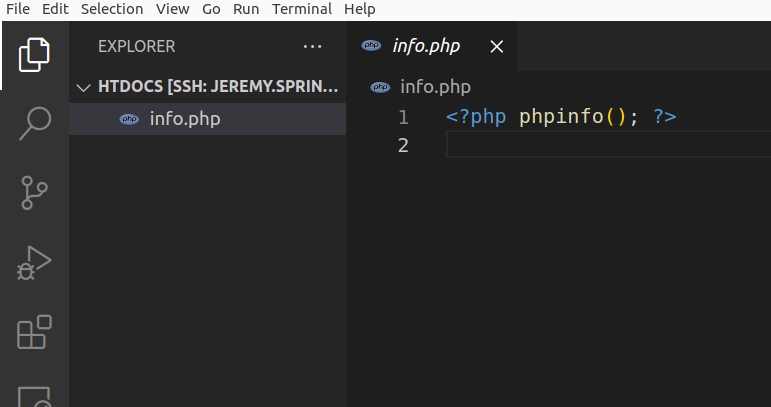
Task: Open the File menu
Action: (x=18, y=9)
